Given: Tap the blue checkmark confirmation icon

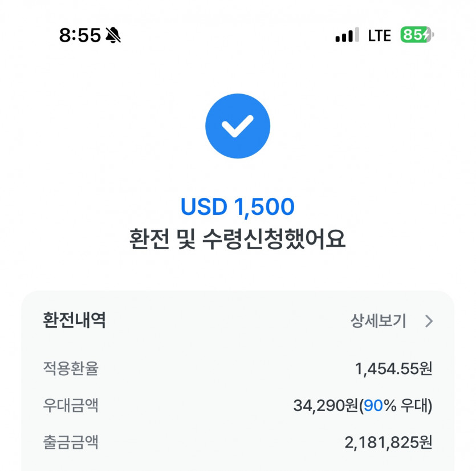Looking at the screenshot, I should coord(237,126).
